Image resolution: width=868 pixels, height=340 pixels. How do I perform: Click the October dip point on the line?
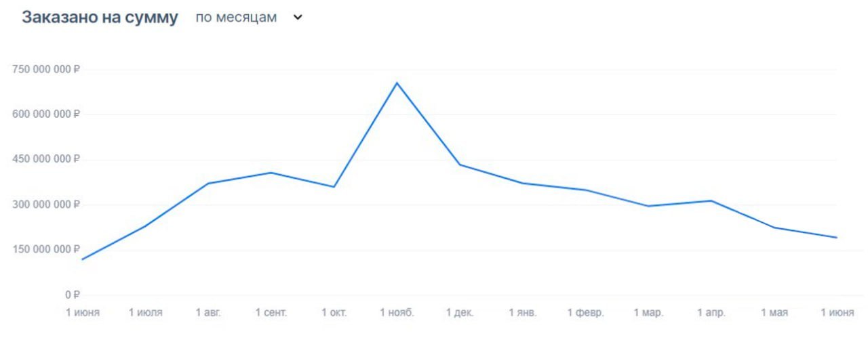pos(334,187)
